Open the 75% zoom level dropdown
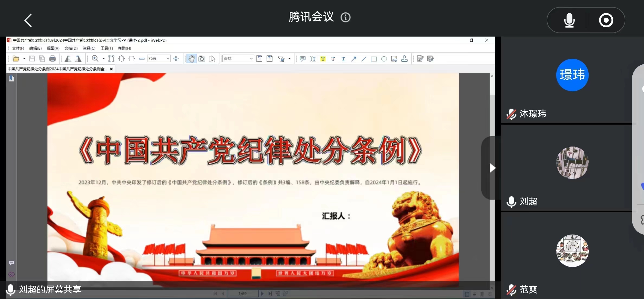Viewport: 644px width, 299px height. tap(168, 58)
